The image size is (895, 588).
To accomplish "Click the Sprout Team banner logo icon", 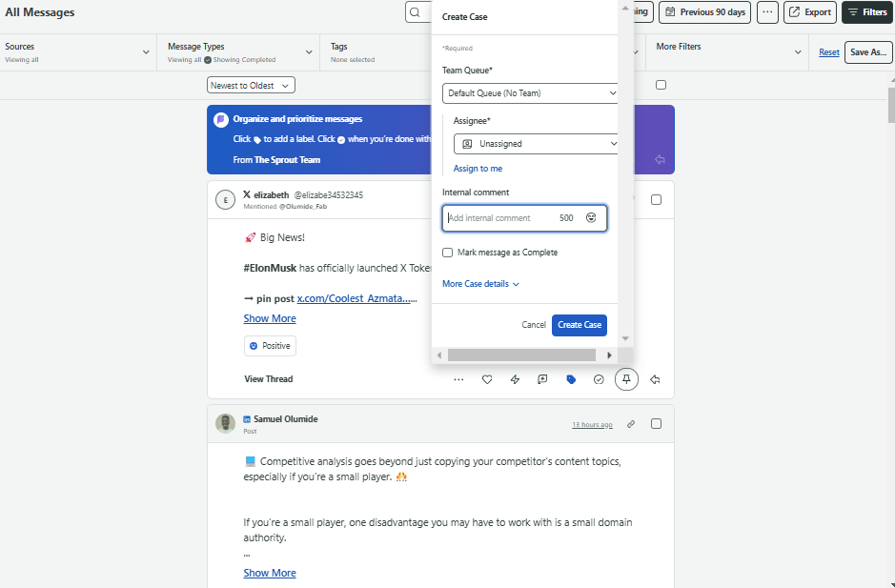I will click(x=221, y=119).
